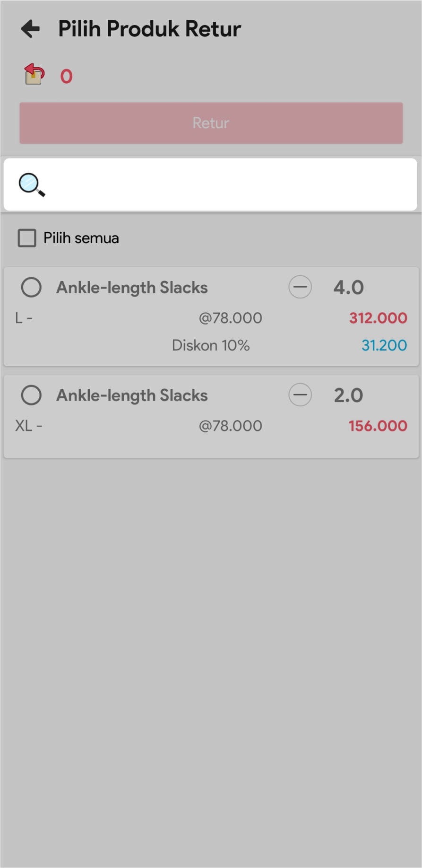The height and width of the screenshot is (868, 422).
Task: Tick the Pilih semua checkbox
Action: click(27, 238)
